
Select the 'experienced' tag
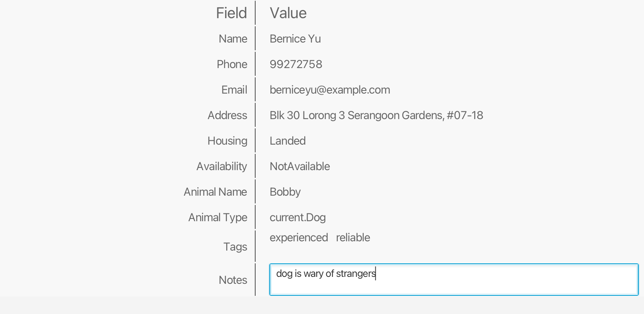(x=298, y=237)
